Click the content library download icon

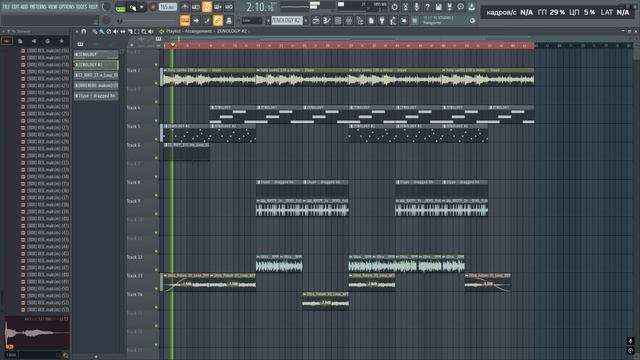pyautogui.click(x=471, y=7)
